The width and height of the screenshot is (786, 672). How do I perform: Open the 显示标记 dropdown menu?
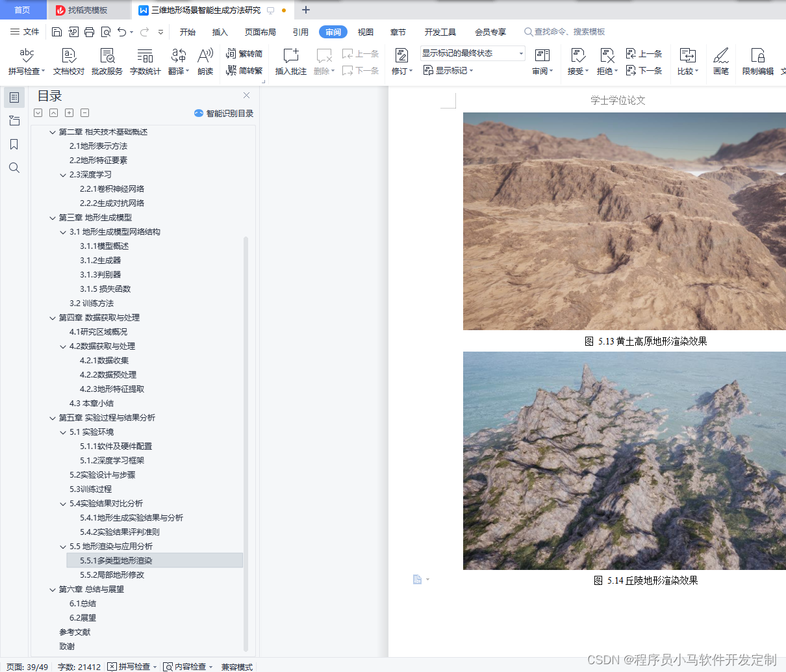point(448,70)
